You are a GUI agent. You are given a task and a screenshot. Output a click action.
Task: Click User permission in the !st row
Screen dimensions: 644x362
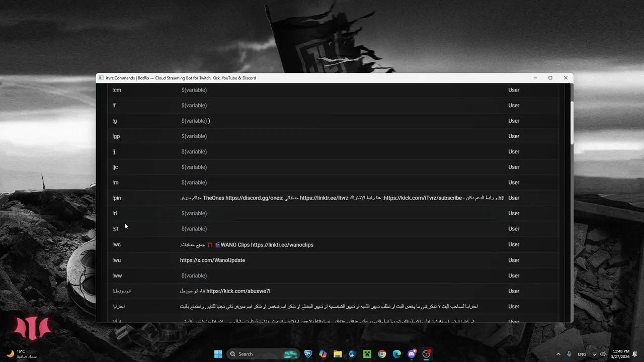coord(514,229)
